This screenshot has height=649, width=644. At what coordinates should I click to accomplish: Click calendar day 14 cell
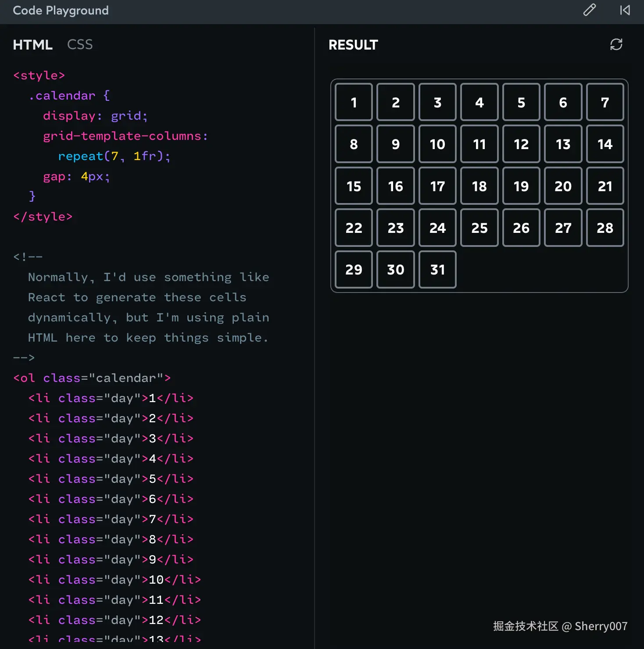[605, 144]
